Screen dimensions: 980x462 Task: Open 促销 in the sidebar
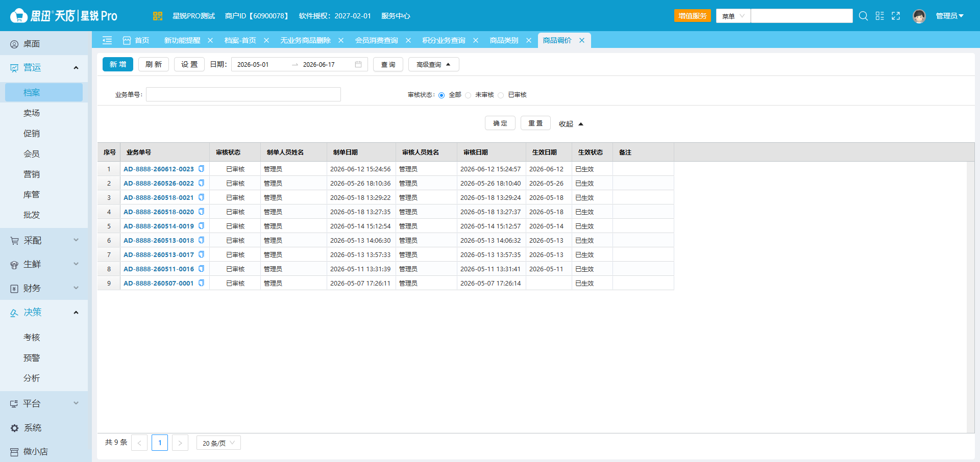click(x=32, y=133)
